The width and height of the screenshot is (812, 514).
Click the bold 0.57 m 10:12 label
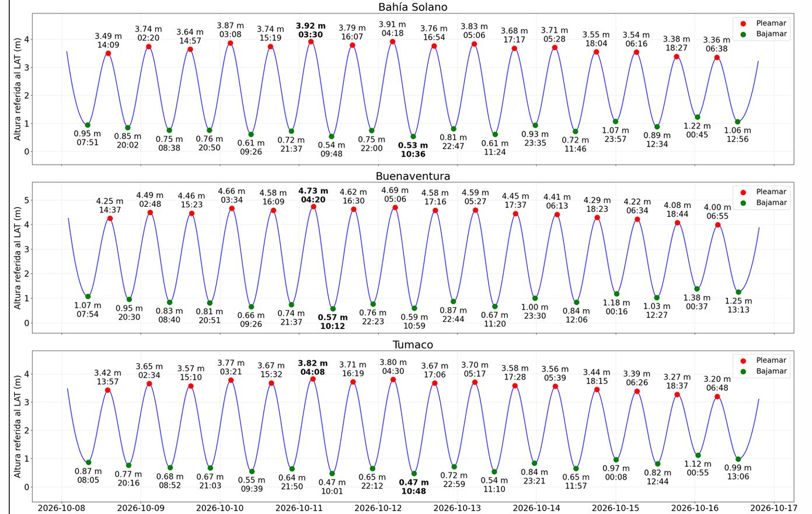(x=332, y=322)
